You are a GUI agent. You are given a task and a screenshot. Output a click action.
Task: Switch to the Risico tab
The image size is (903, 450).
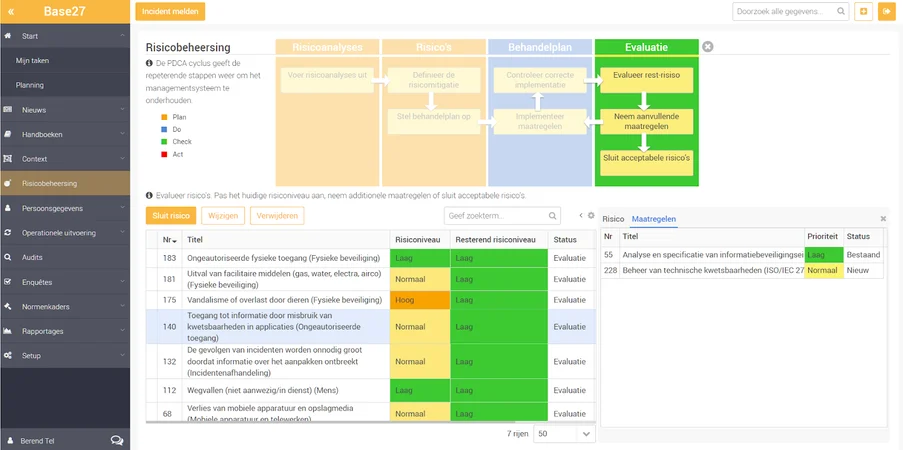613,219
